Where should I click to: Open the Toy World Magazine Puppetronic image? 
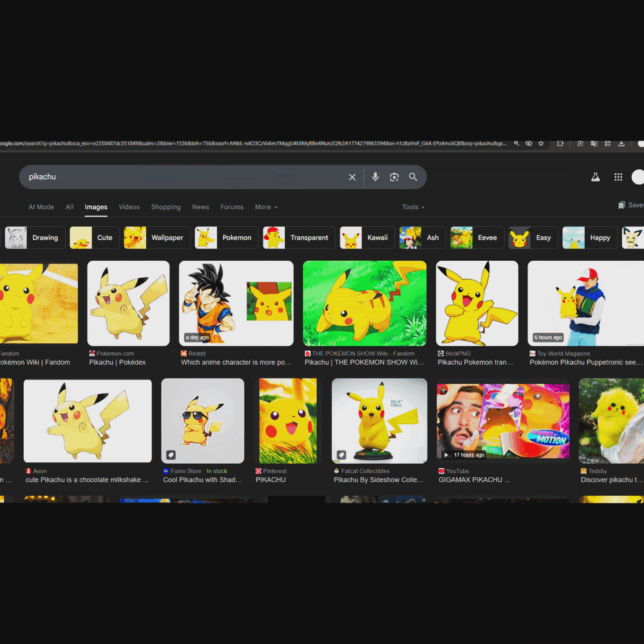point(585,303)
